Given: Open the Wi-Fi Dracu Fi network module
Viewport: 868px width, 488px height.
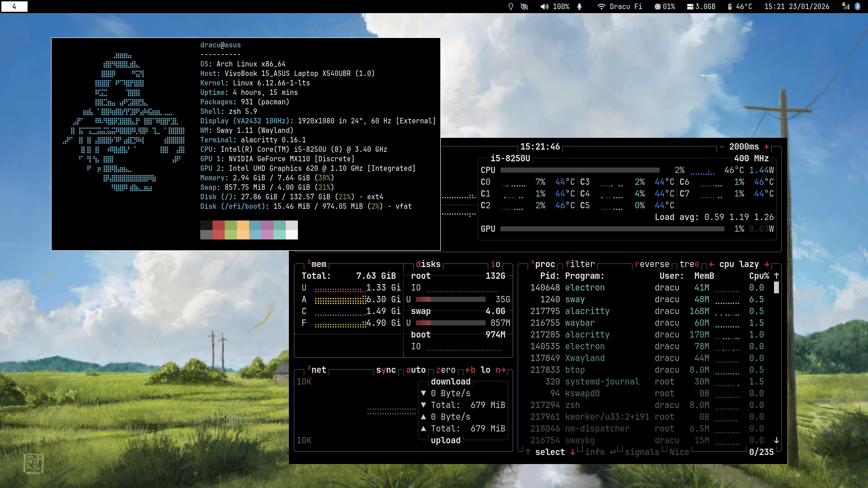Looking at the screenshot, I should (620, 7).
